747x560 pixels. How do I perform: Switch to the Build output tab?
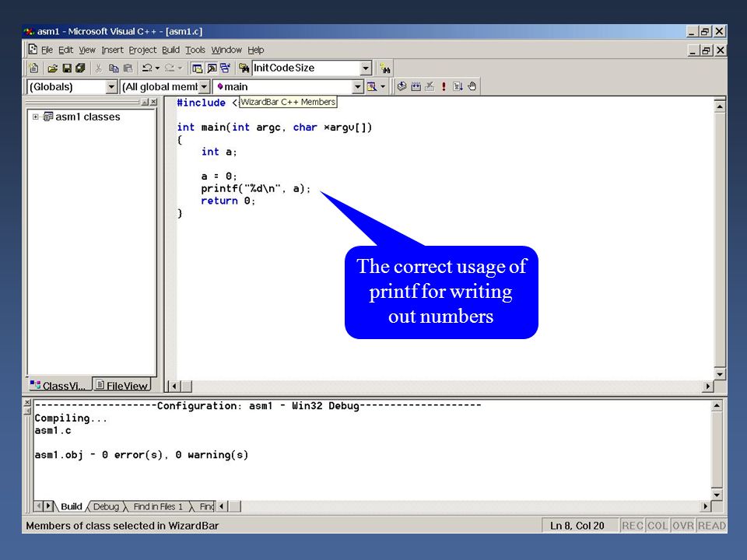pyautogui.click(x=71, y=506)
